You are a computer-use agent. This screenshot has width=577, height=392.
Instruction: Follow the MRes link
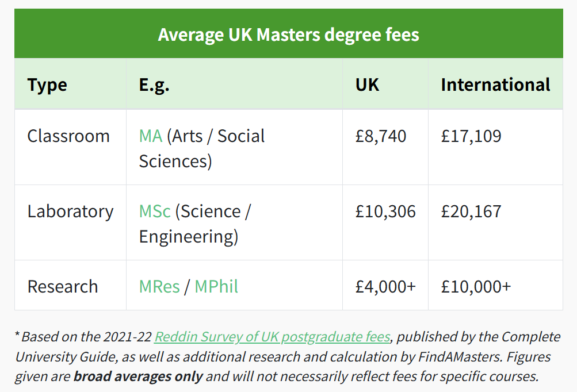point(159,286)
